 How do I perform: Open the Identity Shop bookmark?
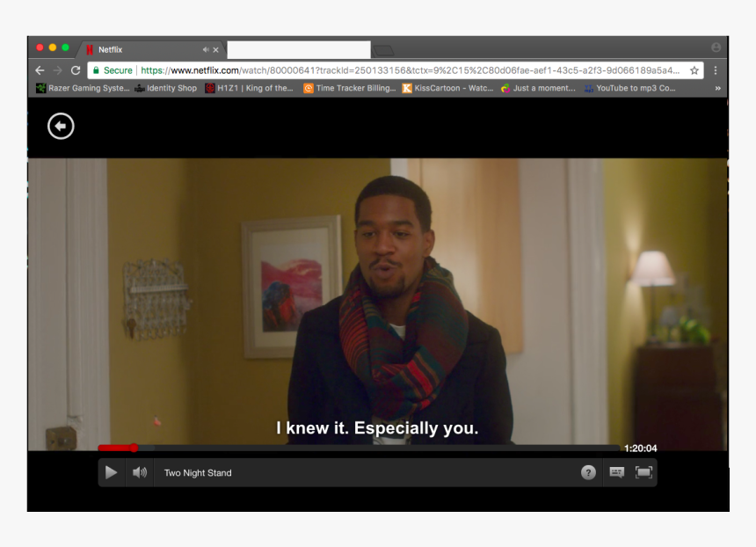pyautogui.click(x=165, y=88)
